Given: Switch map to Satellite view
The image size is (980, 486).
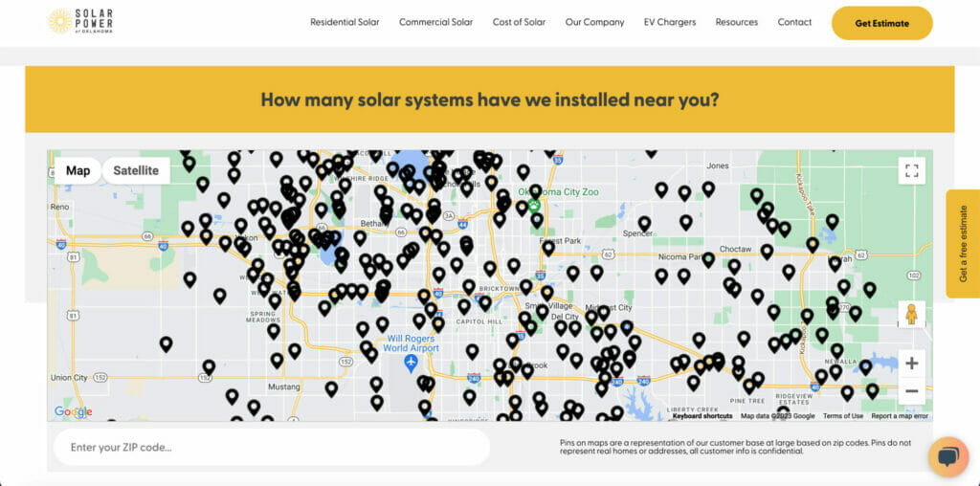Looking at the screenshot, I should click(x=136, y=170).
